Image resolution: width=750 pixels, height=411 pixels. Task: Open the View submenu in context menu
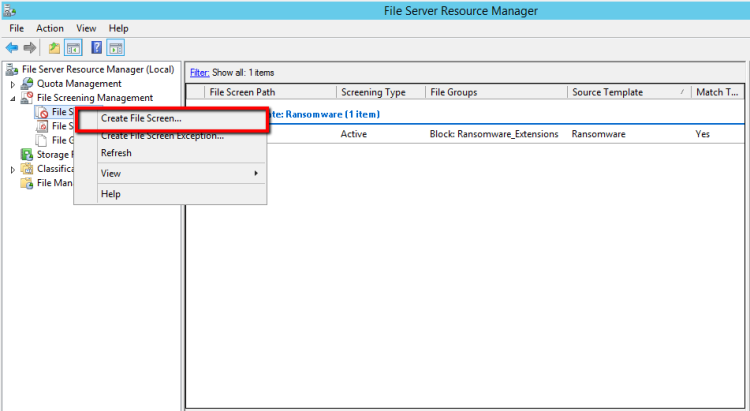pos(111,173)
